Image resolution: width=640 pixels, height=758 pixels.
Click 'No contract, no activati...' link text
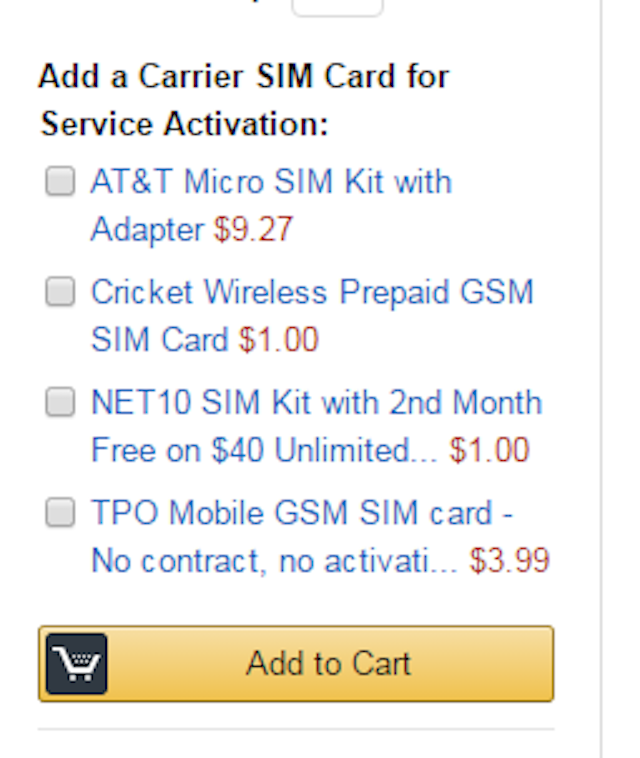click(275, 561)
